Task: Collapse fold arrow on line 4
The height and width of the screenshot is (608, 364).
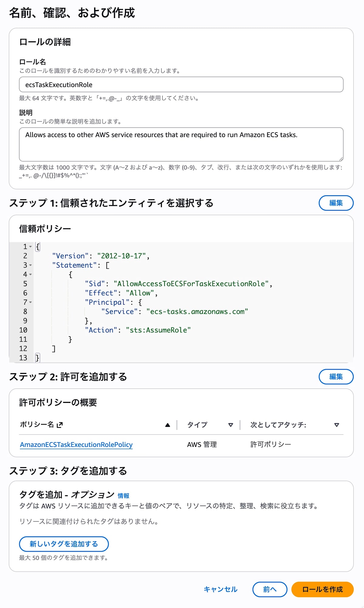Action: [x=30, y=275]
